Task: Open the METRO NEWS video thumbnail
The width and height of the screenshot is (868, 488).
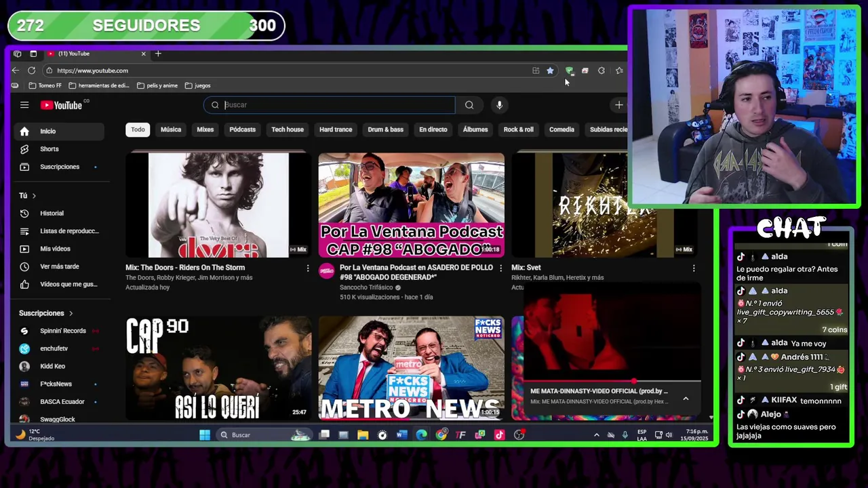Action: (412, 368)
